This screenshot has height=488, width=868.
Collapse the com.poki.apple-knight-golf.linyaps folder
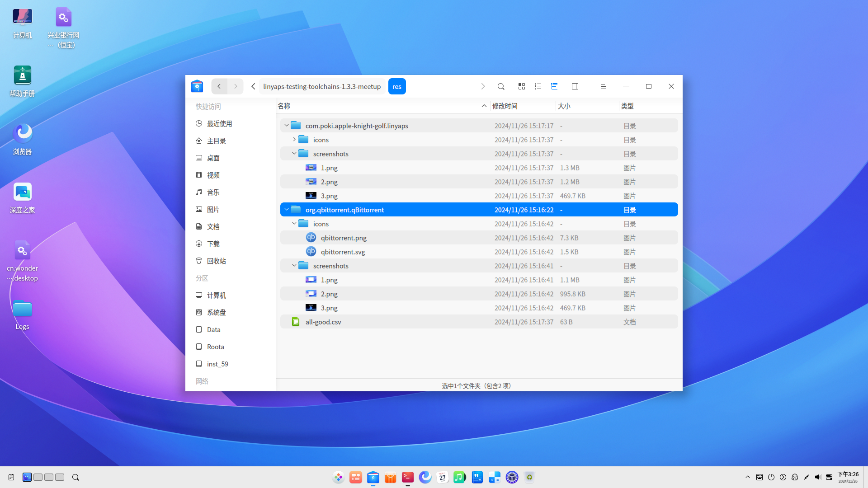[x=287, y=126]
